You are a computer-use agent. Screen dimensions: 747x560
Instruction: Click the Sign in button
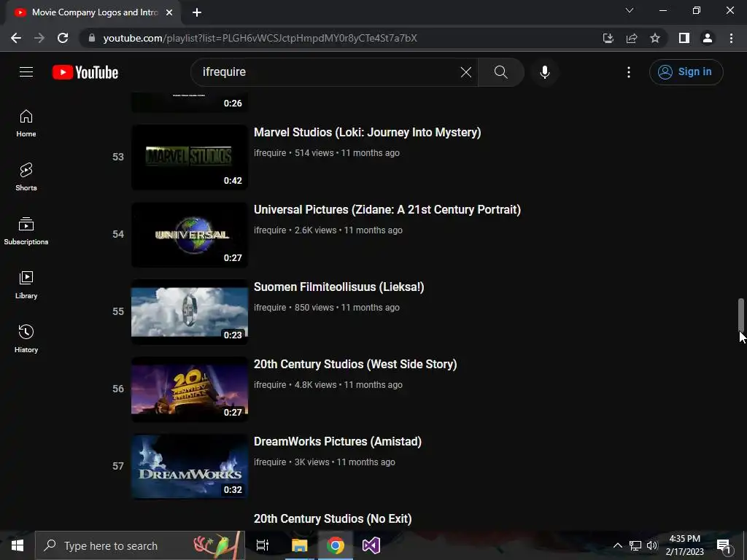[x=686, y=72]
